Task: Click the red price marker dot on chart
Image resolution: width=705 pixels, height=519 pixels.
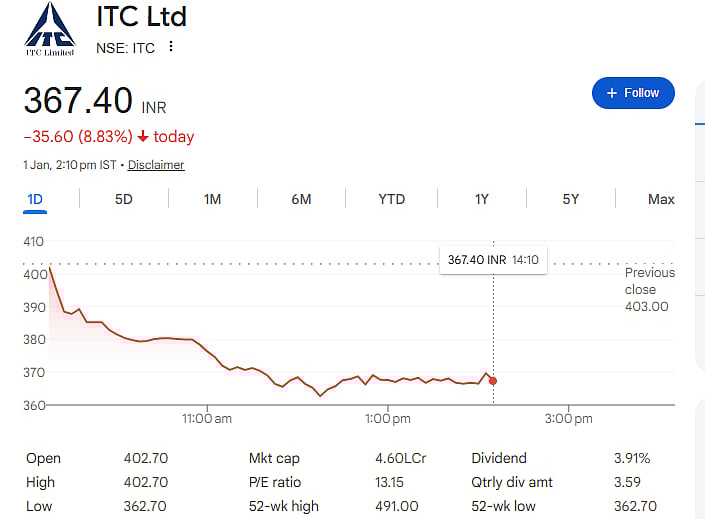Action: click(x=493, y=381)
